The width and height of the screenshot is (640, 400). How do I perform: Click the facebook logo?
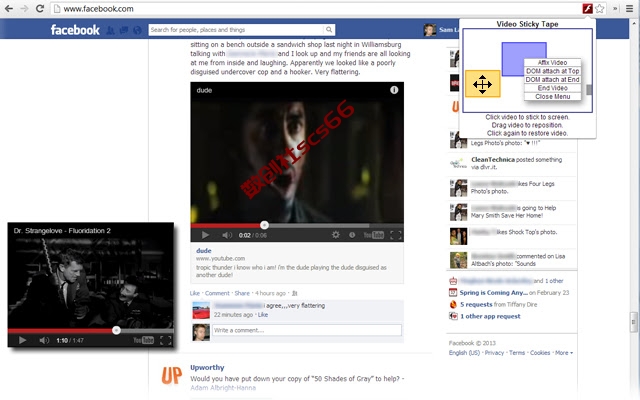(75, 30)
